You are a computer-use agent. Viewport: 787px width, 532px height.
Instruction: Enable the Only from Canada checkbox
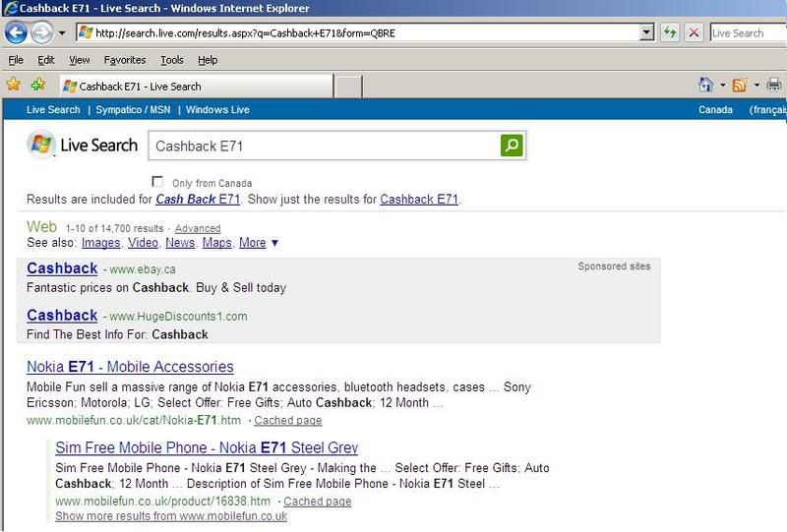click(157, 182)
